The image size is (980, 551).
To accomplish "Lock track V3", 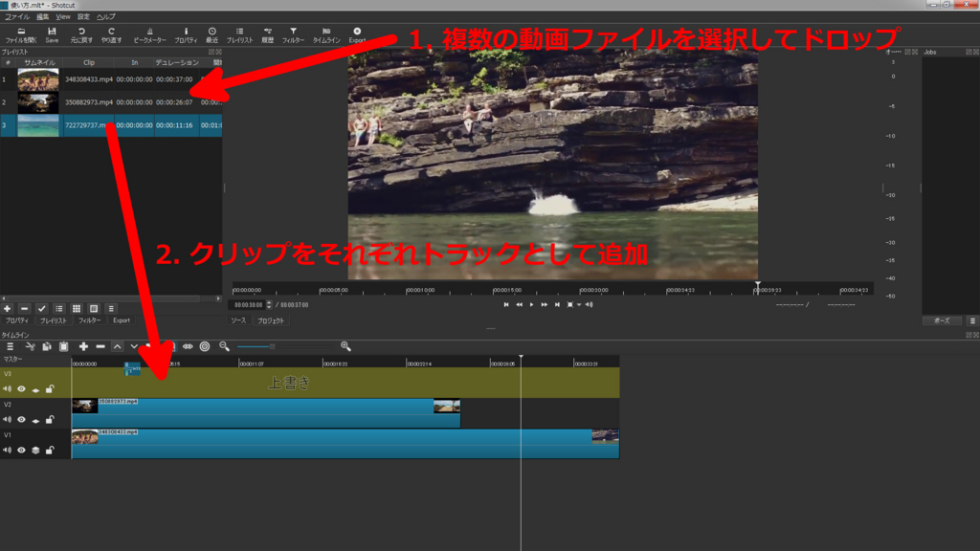I will pyautogui.click(x=50, y=389).
